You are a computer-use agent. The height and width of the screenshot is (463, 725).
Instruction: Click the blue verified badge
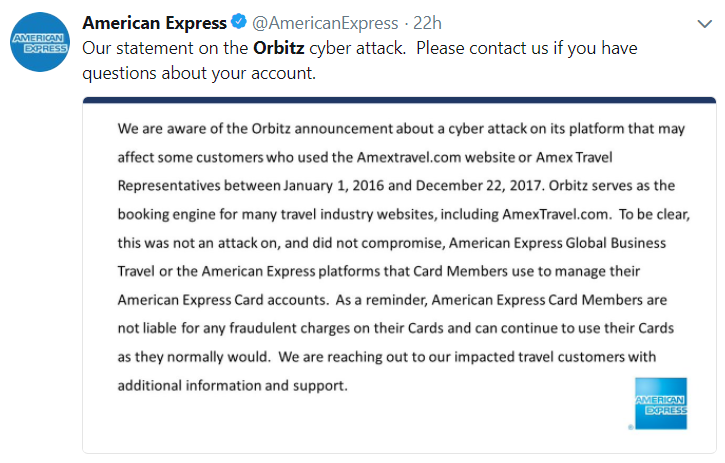click(239, 22)
